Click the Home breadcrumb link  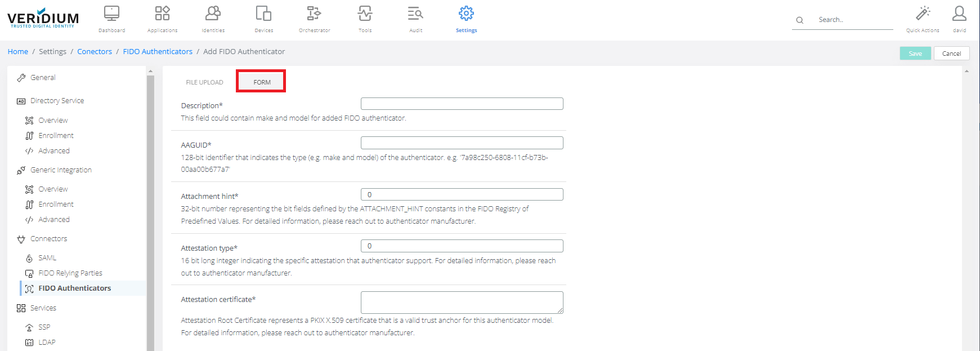(x=18, y=51)
